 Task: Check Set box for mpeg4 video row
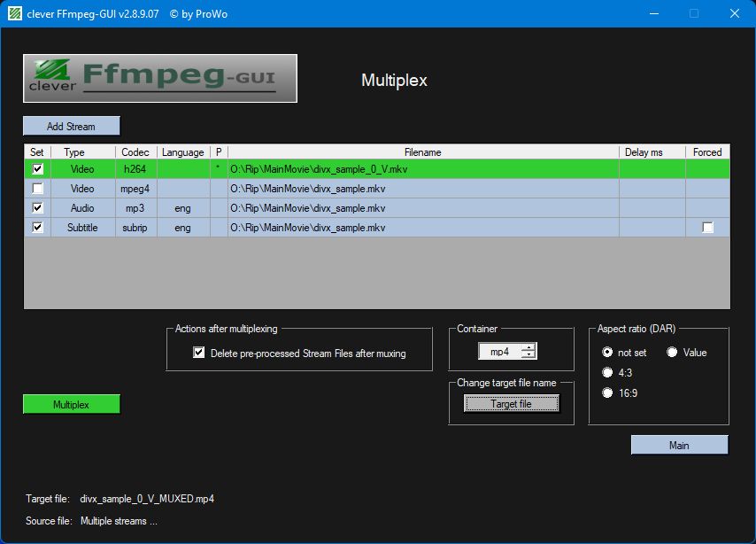click(37, 188)
